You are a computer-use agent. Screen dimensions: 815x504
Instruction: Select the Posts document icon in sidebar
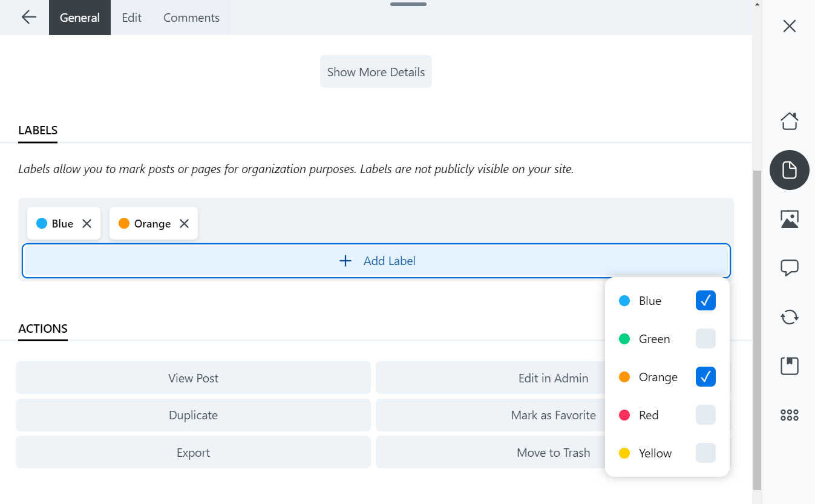coord(789,170)
